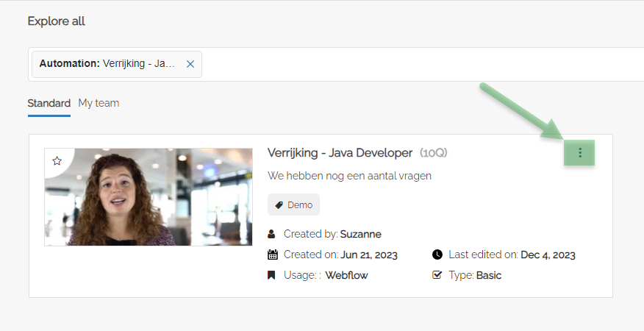
Task: Click the Webflow usage value
Action: 346,275
